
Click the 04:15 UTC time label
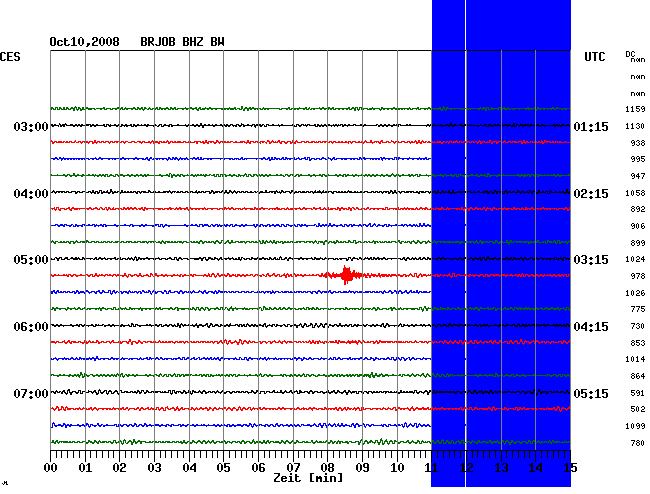(591, 327)
